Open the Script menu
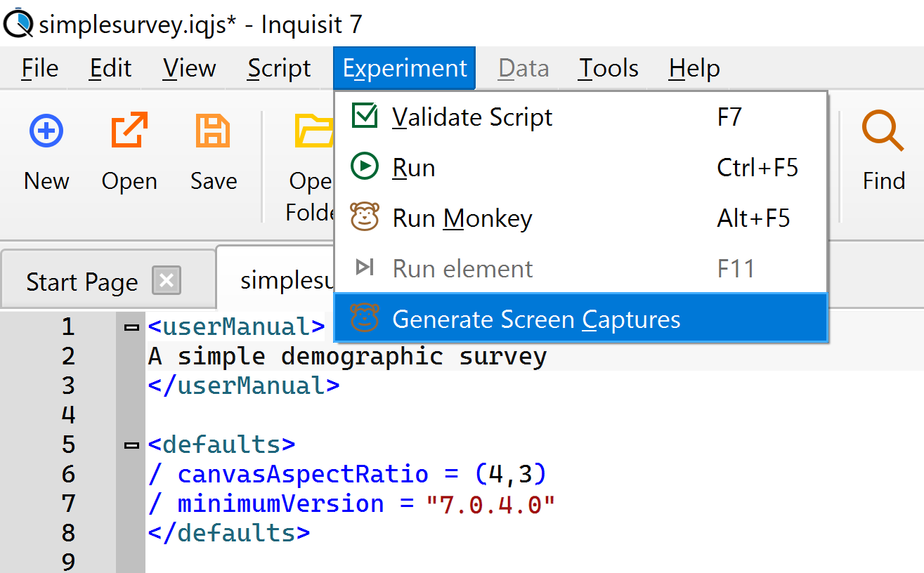 [x=279, y=68]
